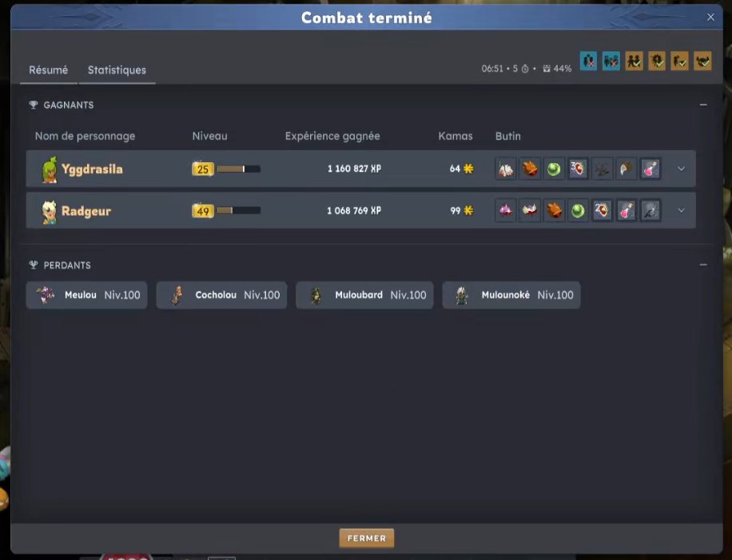
Task: Click the stopwatch turn-count icon
Action: (525, 69)
